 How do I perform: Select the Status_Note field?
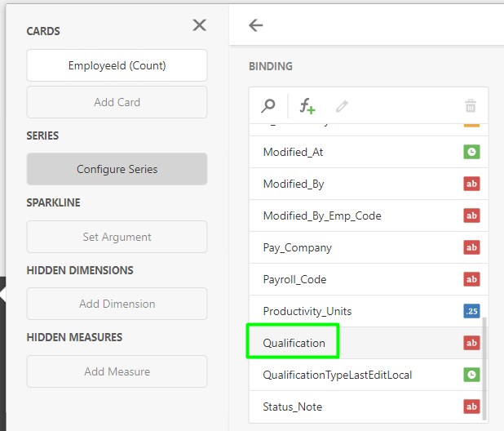[x=369, y=407]
